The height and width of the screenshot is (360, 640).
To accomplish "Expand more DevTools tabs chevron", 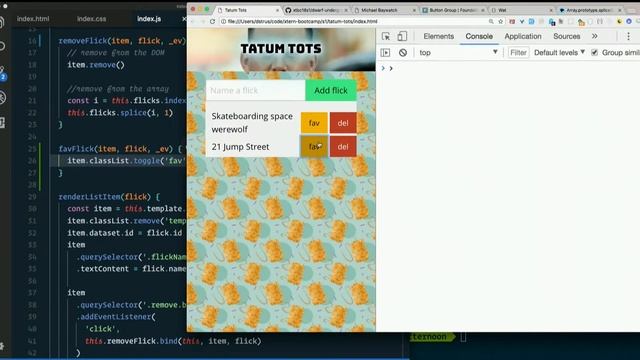I will [595, 36].
